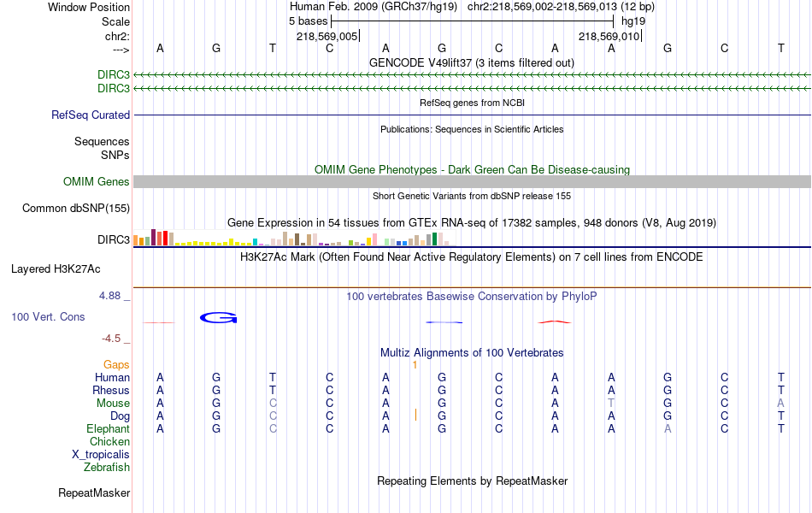
Task: Click position marker 218,569,005
Action: click(327, 36)
